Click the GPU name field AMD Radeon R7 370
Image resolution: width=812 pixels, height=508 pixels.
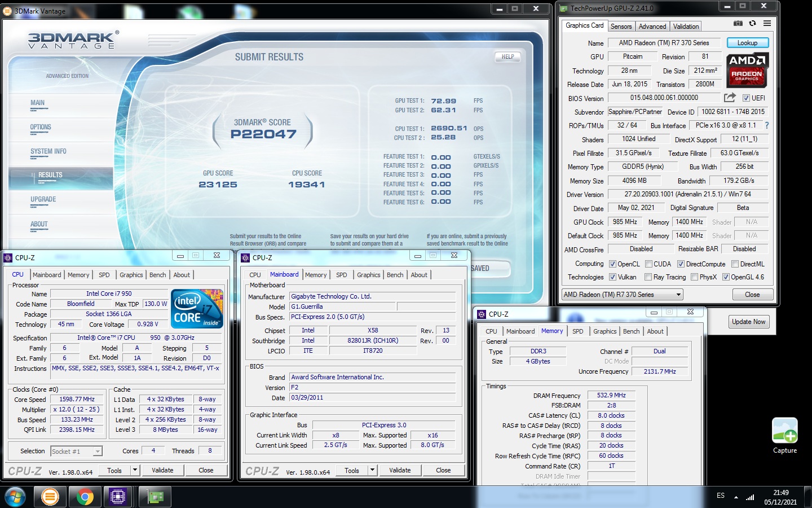(664, 43)
